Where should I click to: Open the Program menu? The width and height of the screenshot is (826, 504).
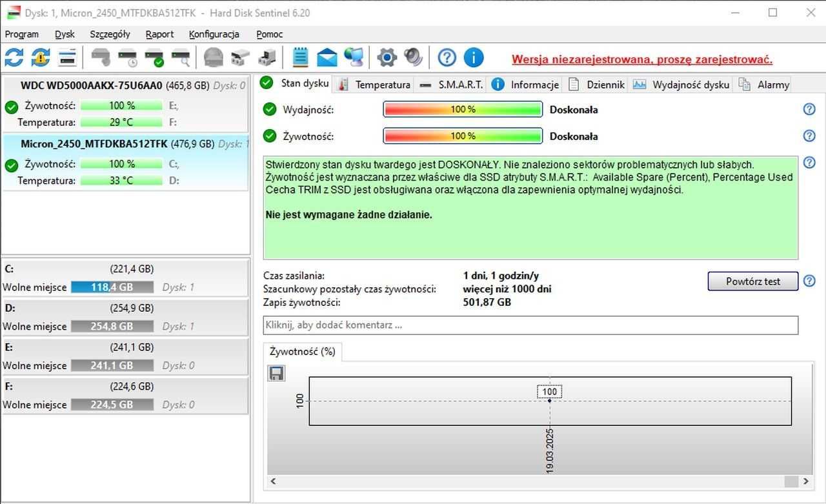[x=22, y=34]
